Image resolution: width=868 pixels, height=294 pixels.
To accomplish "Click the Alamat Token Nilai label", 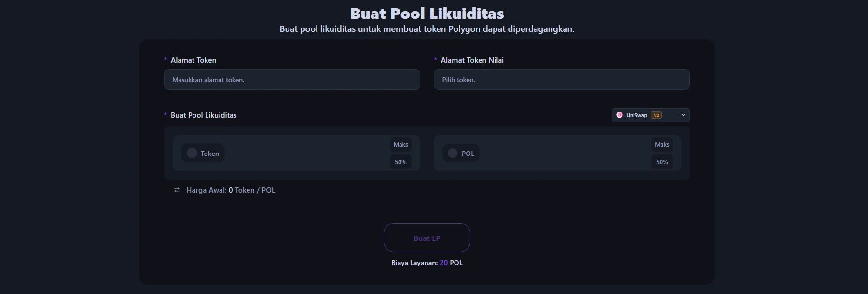I will [x=472, y=60].
